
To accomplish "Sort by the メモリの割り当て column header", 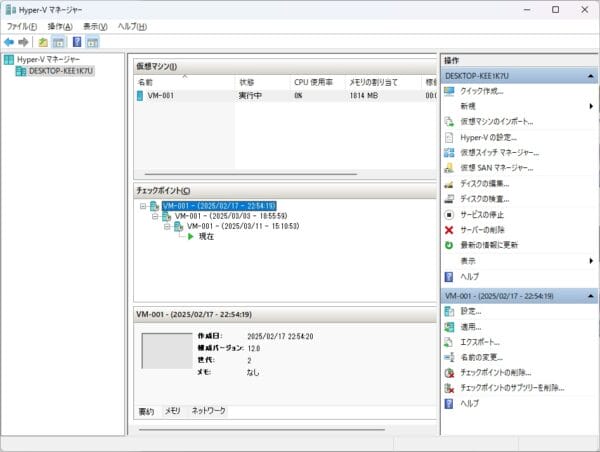I will [x=383, y=82].
